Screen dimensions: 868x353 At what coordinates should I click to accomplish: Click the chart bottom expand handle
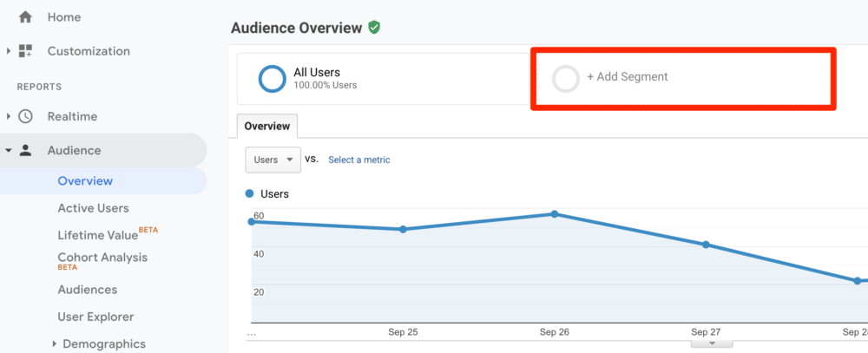712,343
